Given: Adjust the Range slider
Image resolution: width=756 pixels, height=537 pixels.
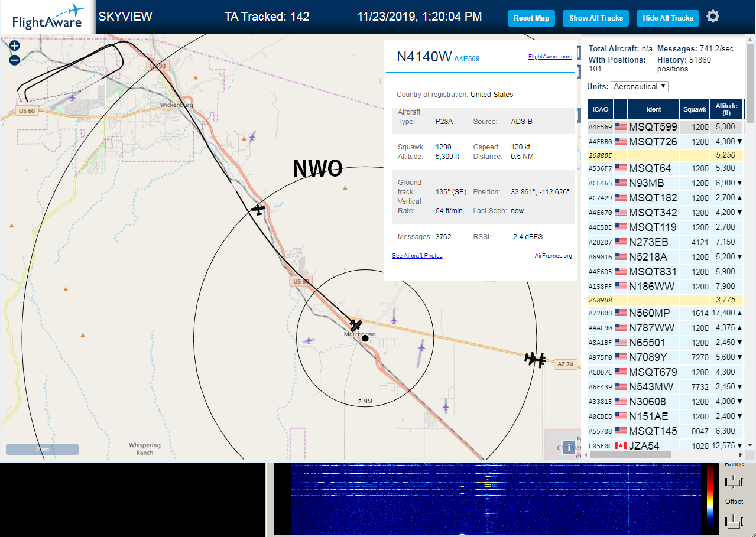Looking at the screenshot, I should [x=734, y=481].
